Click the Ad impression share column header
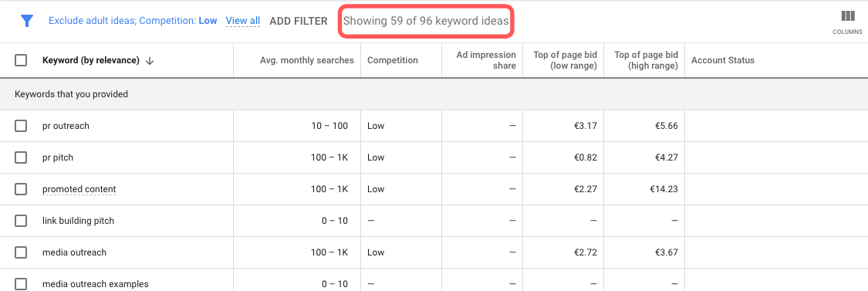This screenshot has width=868, height=291. tap(486, 60)
